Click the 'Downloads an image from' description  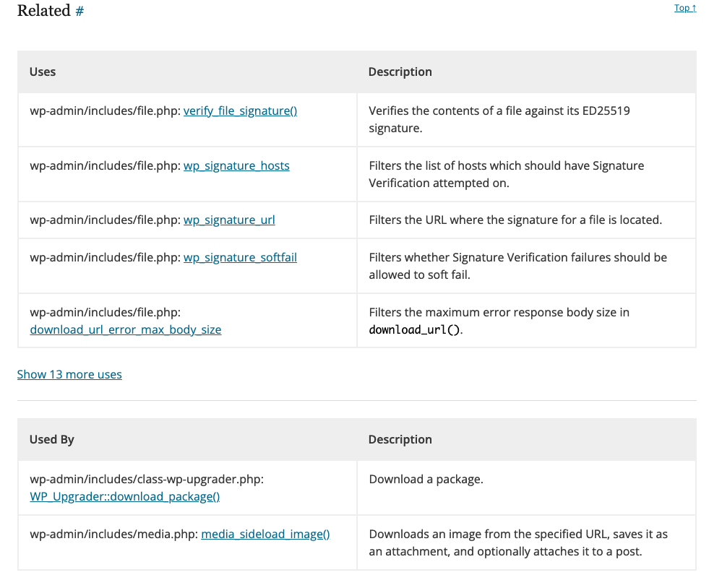click(517, 542)
